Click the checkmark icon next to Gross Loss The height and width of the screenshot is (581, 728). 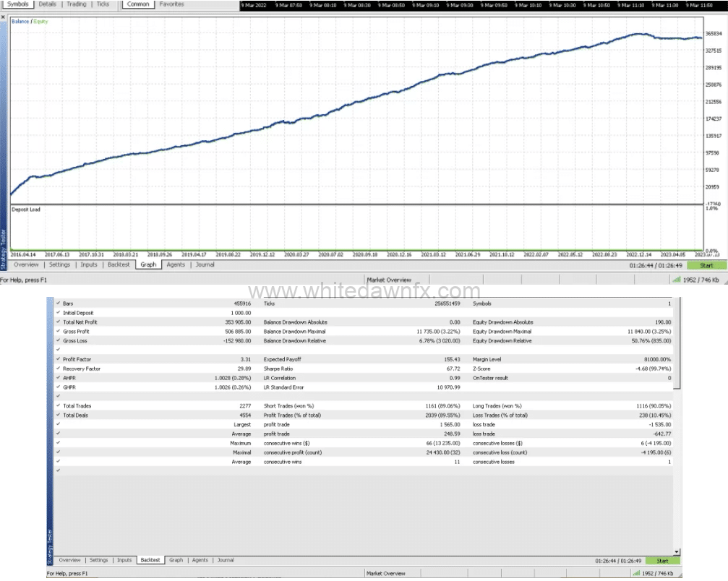pos(58,341)
